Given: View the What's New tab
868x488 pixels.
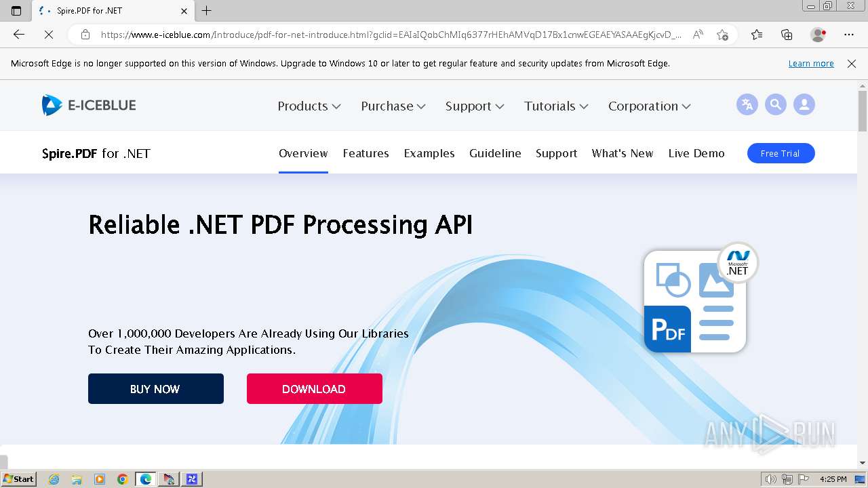Looking at the screenshot, I should pos(623,153).
